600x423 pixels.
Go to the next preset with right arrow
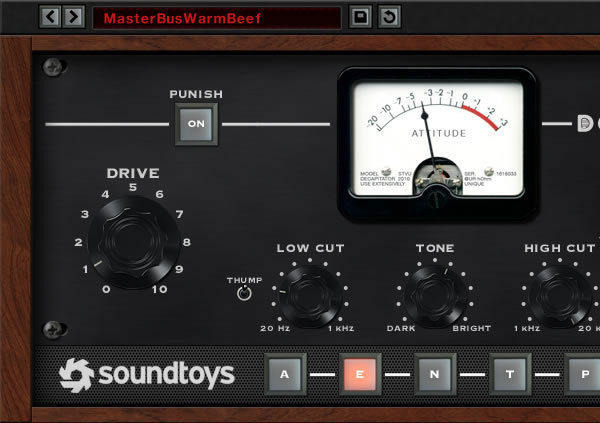click(73, 17)
